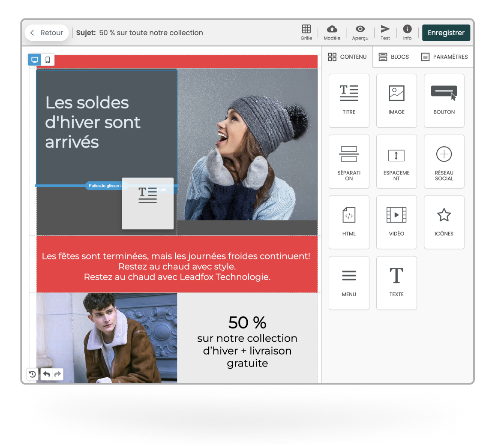Undo the last change
Image resolution: width=492 pixels, height=448 pixels.
coord(46,374)
